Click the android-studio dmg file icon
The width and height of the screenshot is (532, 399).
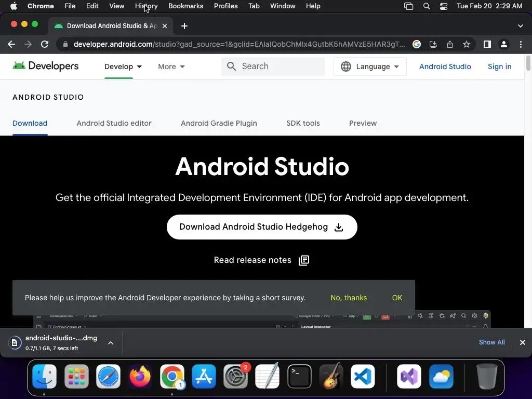click(15, 343)
